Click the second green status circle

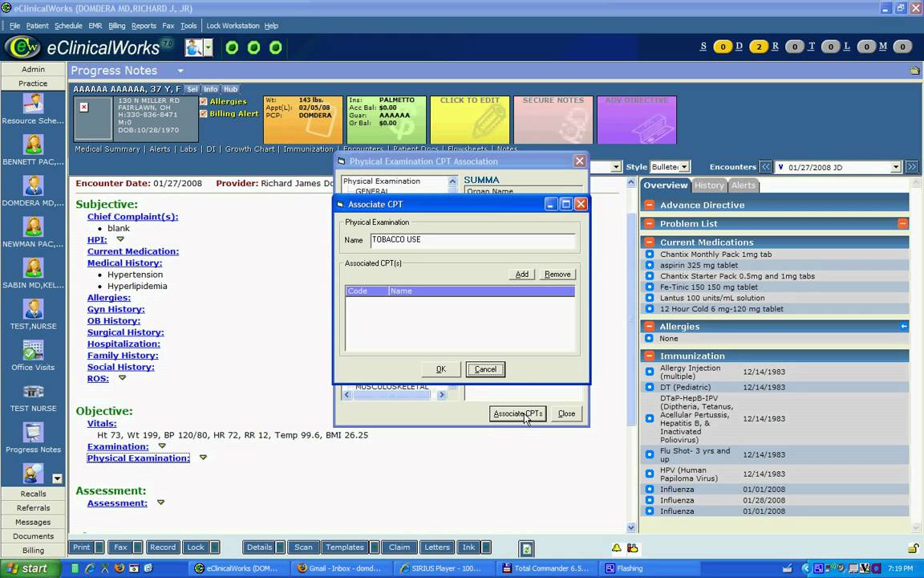(x=254, y=48)
